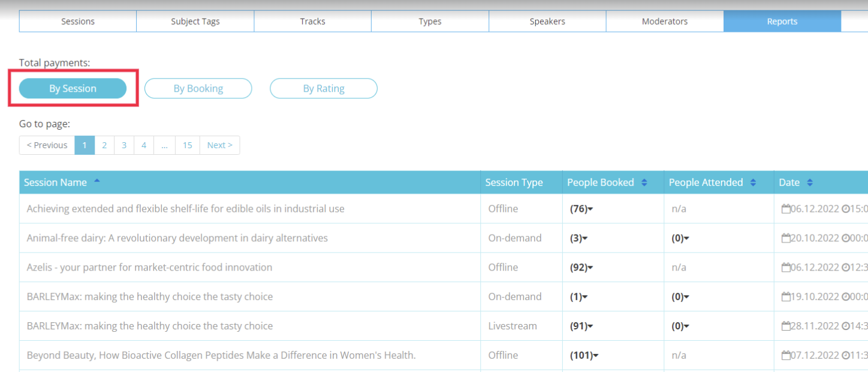Select the Types tab

click(x=430, y=21)
